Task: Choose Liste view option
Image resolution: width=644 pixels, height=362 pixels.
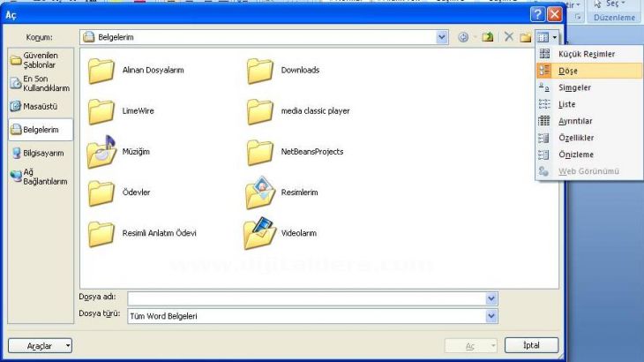Action: (x=589, y=104)
